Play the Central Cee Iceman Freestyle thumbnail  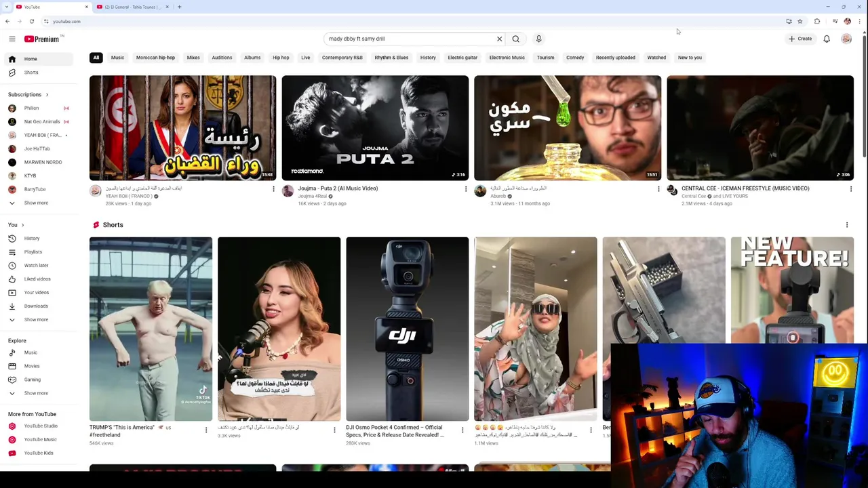(760, 128)
